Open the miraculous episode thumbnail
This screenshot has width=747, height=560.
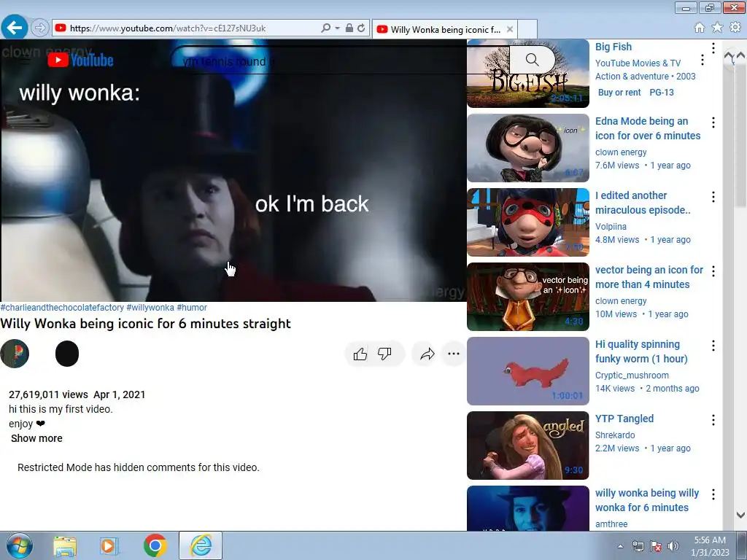(x=528, y=222)
